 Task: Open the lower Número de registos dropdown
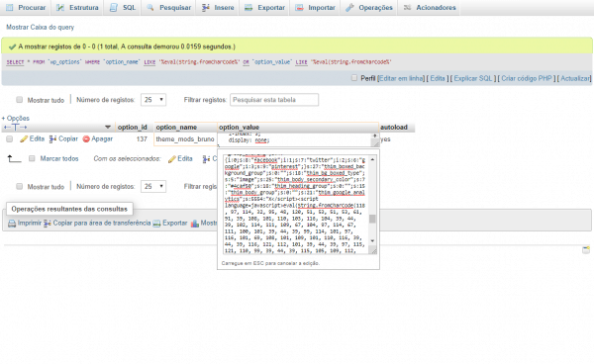[153, 186]
